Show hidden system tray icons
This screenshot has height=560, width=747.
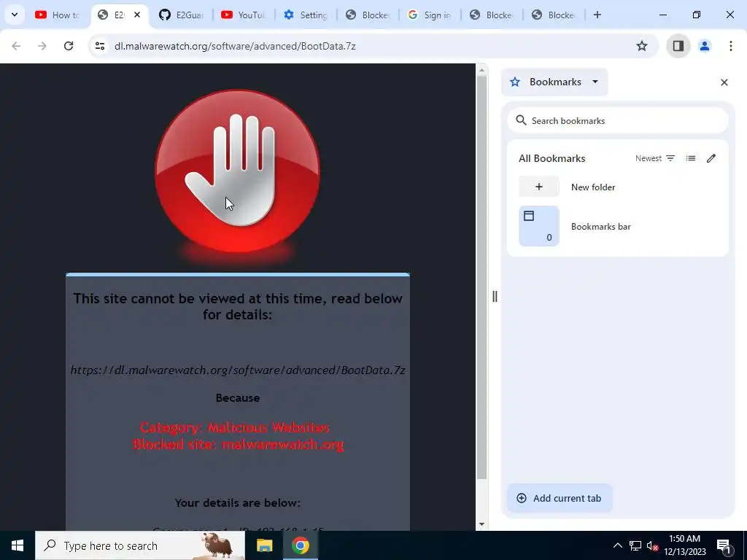click(x=617, y=545)
